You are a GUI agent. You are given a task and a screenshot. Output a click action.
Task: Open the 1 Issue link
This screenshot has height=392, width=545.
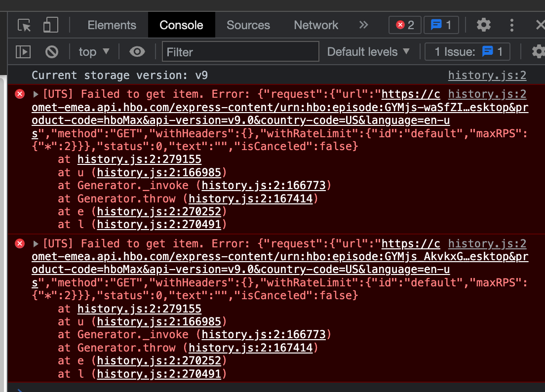[x=467, y=51]
